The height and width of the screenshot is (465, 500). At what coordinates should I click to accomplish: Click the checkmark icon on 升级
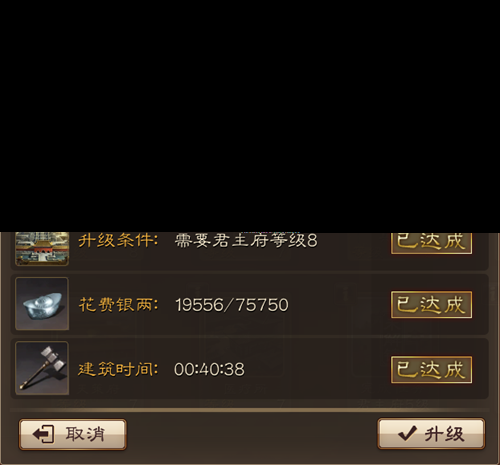click(x=407, y=434)
